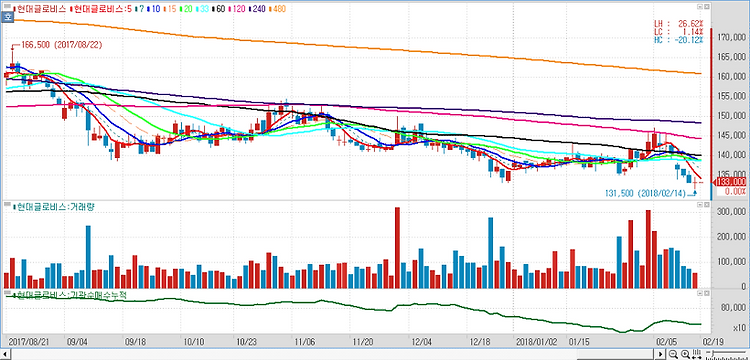The image size is (750, 360).
Task: Click the blue 호 button at top-left
Action: (x=8, y=17)
